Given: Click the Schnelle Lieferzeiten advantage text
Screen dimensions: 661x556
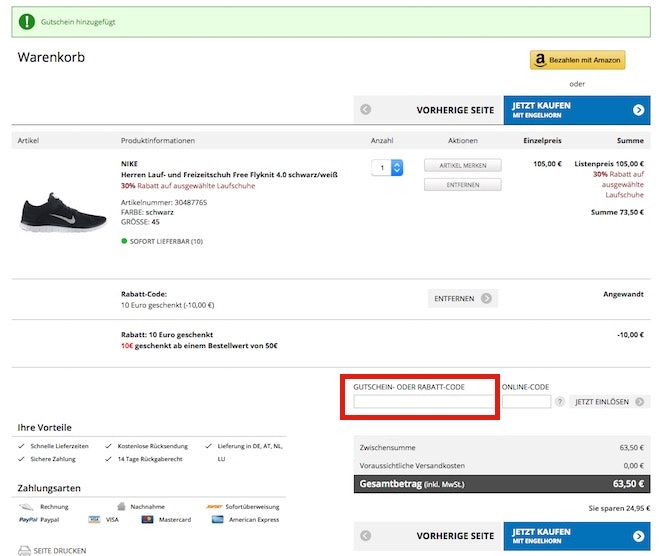Looking at the screenshot, I should tap(59, 446).
